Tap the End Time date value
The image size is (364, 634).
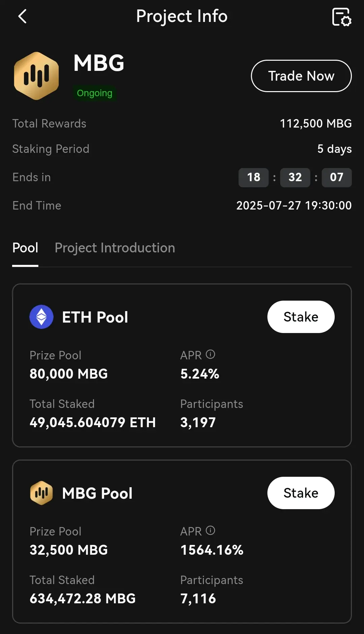point(294,205)
